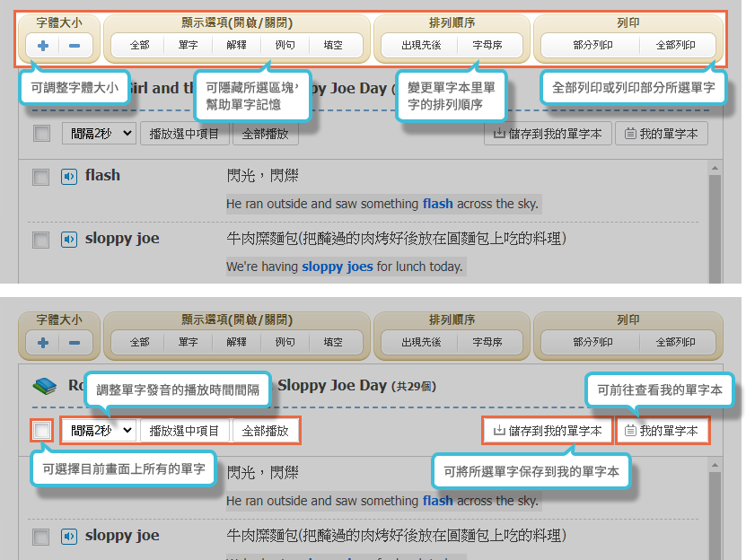Click the green books icon in lower panel
The image size is (746, 560).
click(x=44, y=386)
